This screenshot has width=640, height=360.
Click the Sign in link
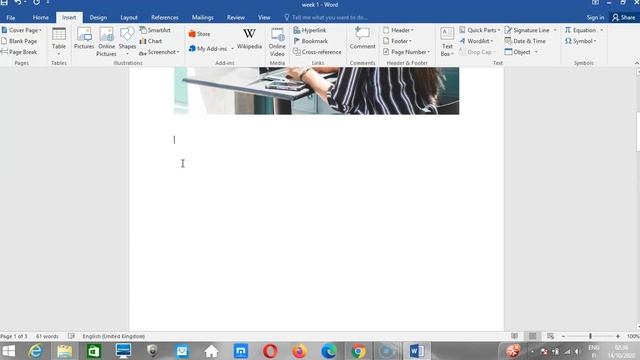[595, 18]
